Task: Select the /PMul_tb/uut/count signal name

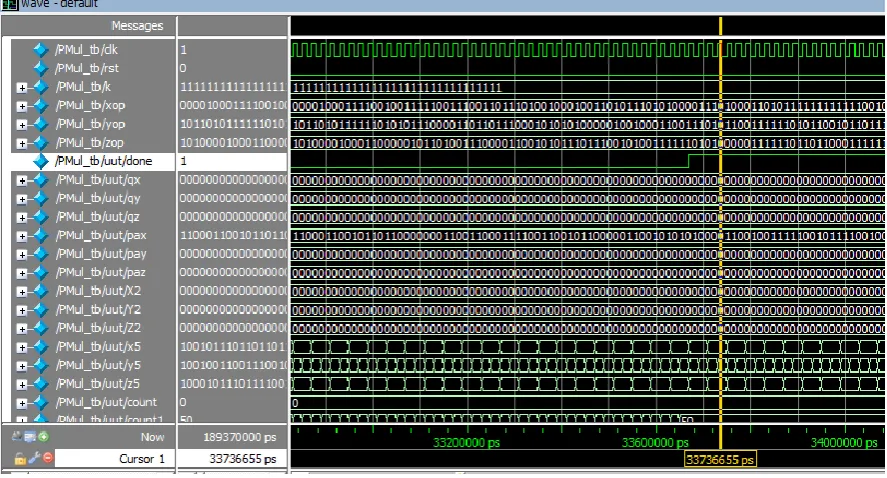Action: coord(106,403)
